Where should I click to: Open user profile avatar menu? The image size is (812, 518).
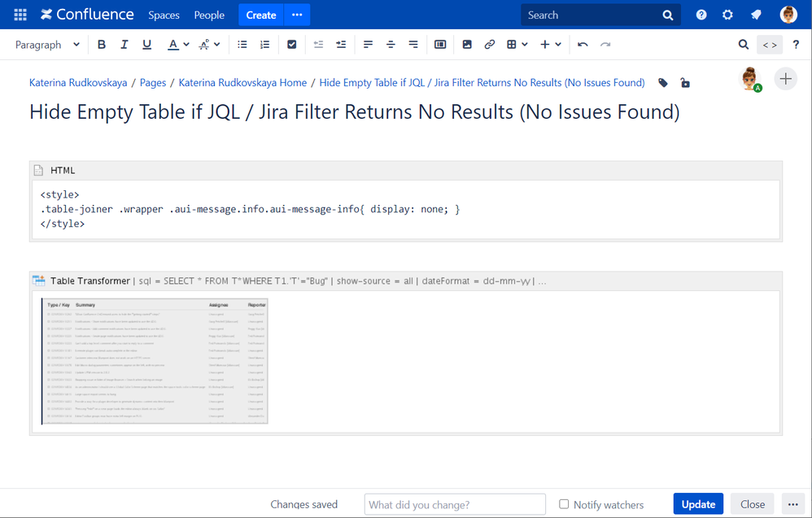788,15
